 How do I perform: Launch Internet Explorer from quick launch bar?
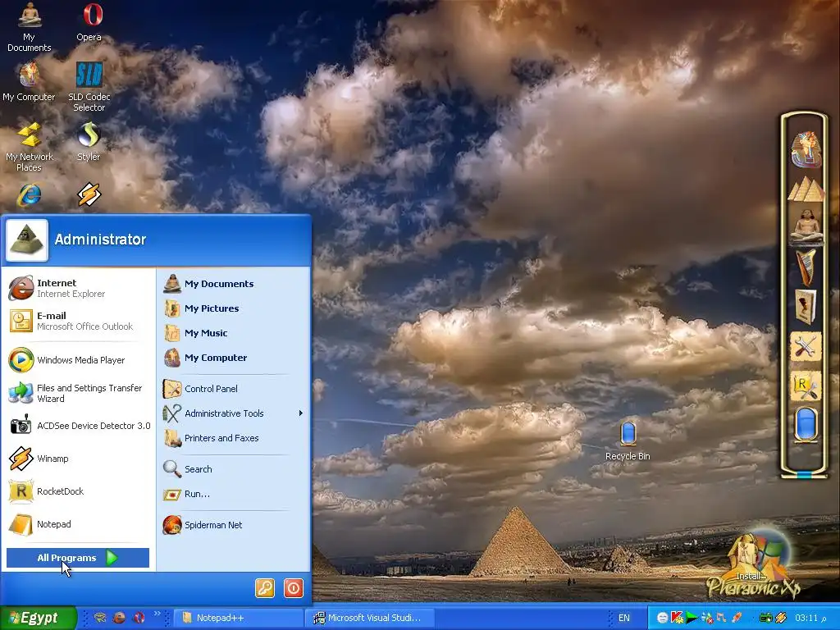(x=120, y=618)
